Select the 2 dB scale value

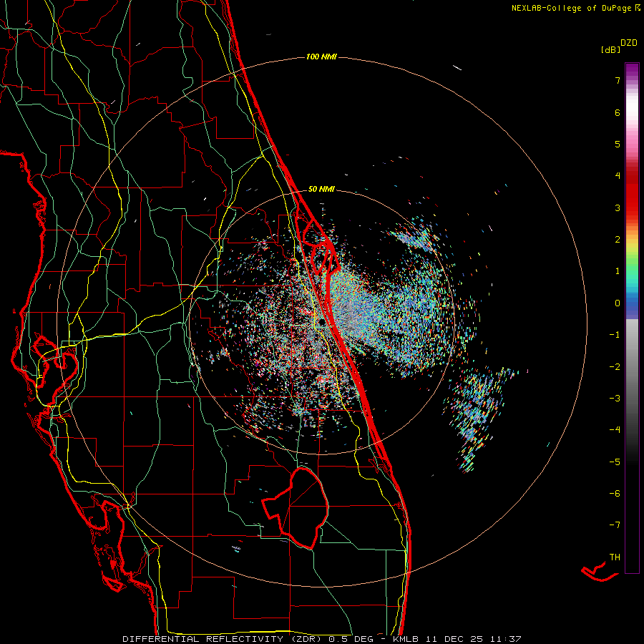point(618,240)
